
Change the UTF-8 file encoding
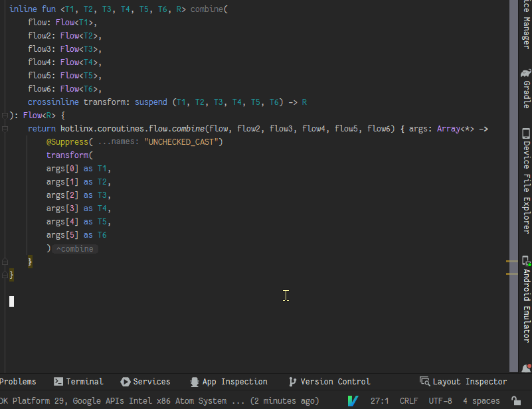440,401
